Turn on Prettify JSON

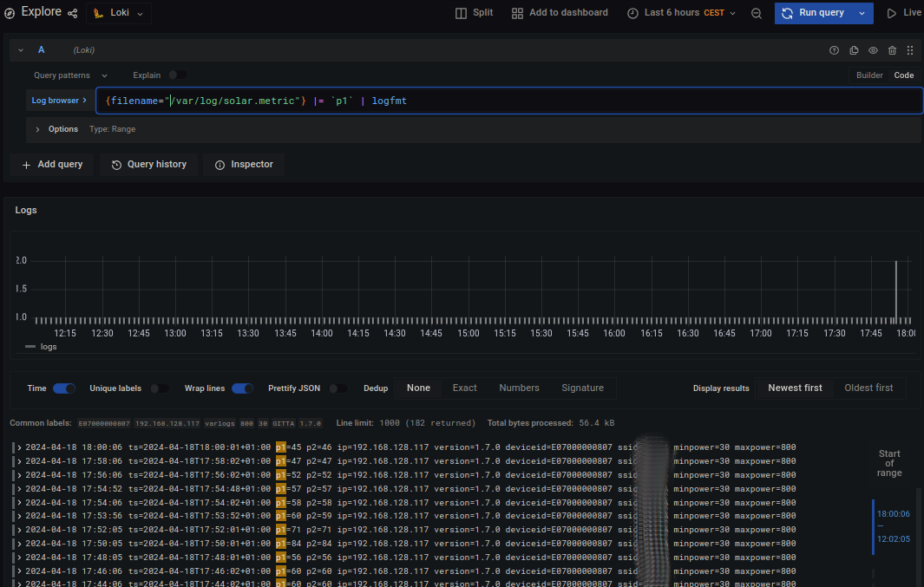click(337, 388)
